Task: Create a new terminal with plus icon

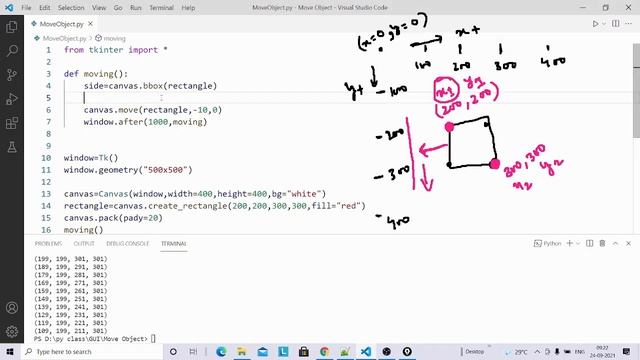Action: 570,243
